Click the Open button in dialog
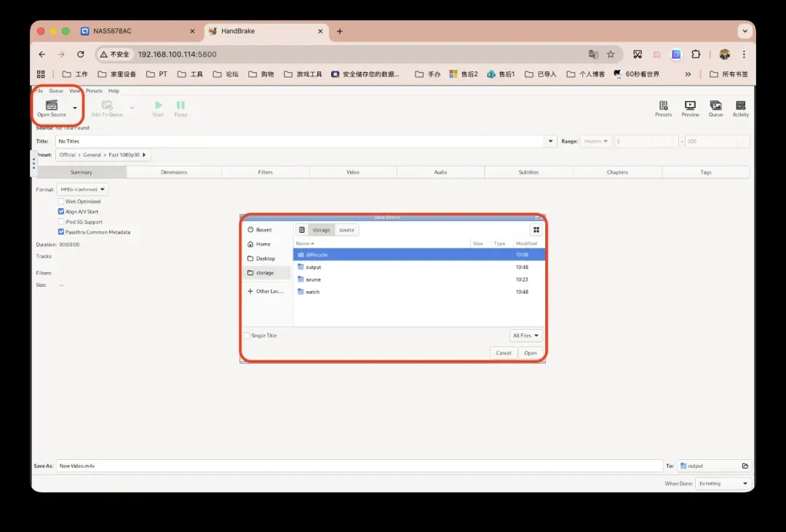 click(531, 353)
